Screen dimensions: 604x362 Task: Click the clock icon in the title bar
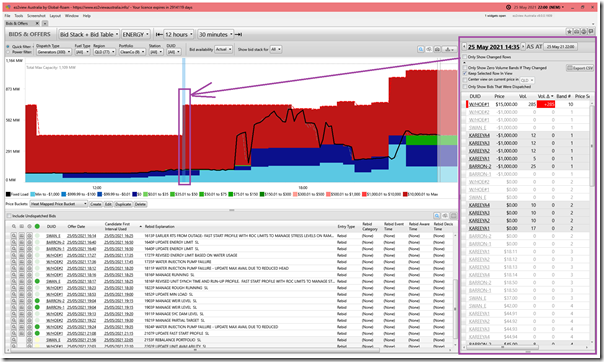[x=508, y=7]
